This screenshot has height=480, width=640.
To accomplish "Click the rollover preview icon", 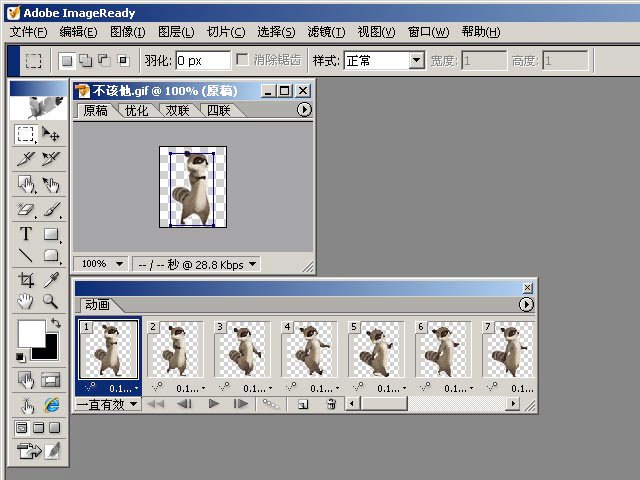I will (x=27, y=405).
